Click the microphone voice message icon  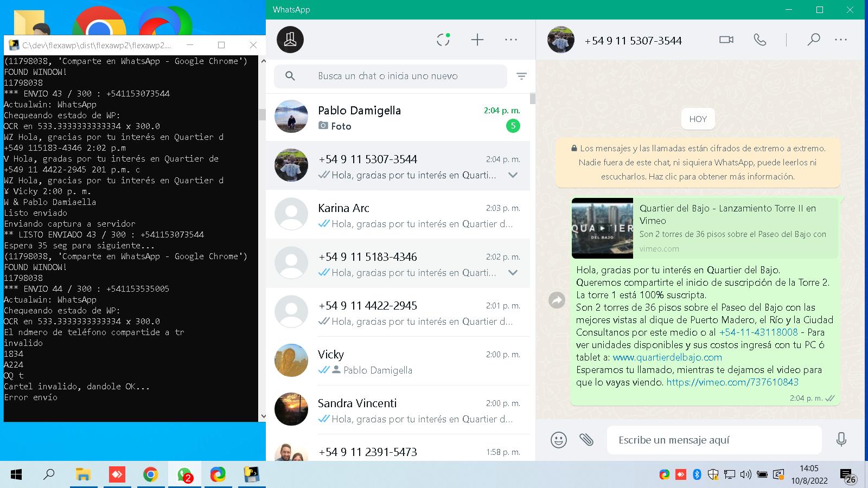point(841,440)
